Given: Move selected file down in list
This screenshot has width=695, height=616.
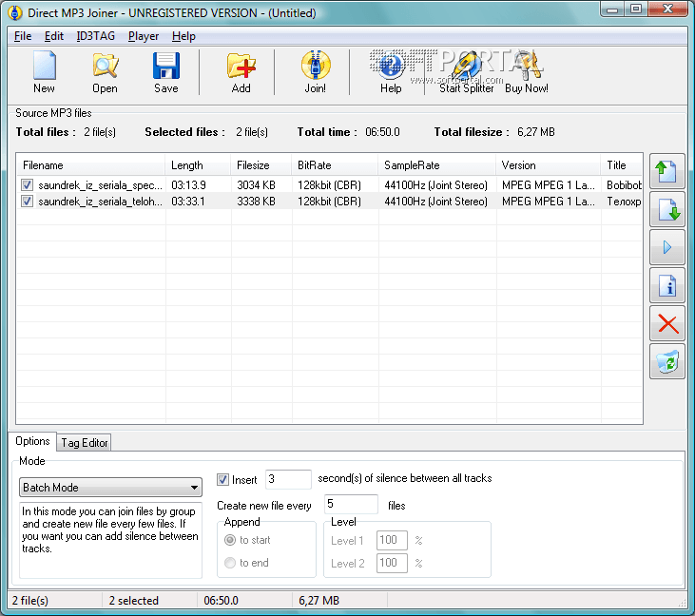Looking at the screenshot, I should coord(667,209).
